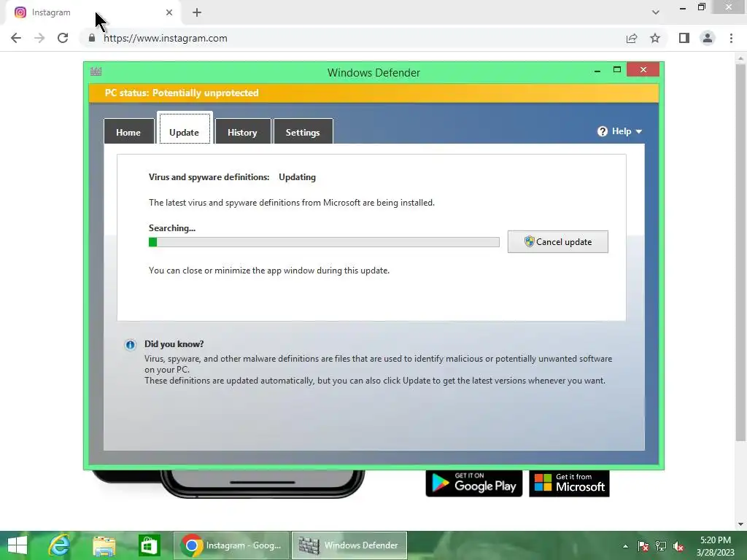Click Chrome's forward arrow
The width and height of the screenshot is (747, 560).
click(x=39, y=38)
